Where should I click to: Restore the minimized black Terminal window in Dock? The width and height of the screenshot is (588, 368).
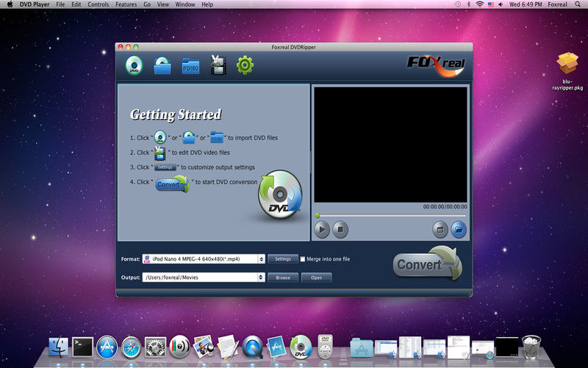tap(506, 347)
